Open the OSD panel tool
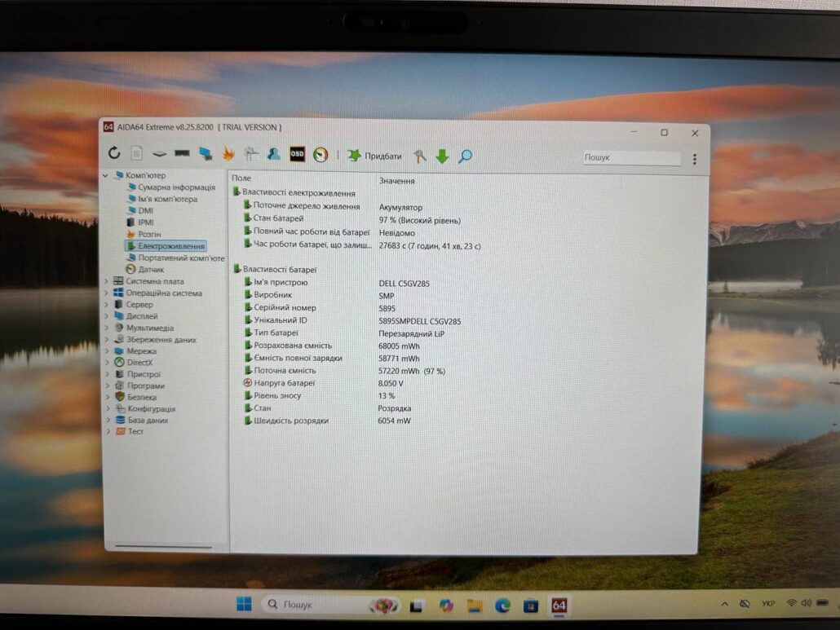The height and width of the screenshot is (630, 840). 298,154
